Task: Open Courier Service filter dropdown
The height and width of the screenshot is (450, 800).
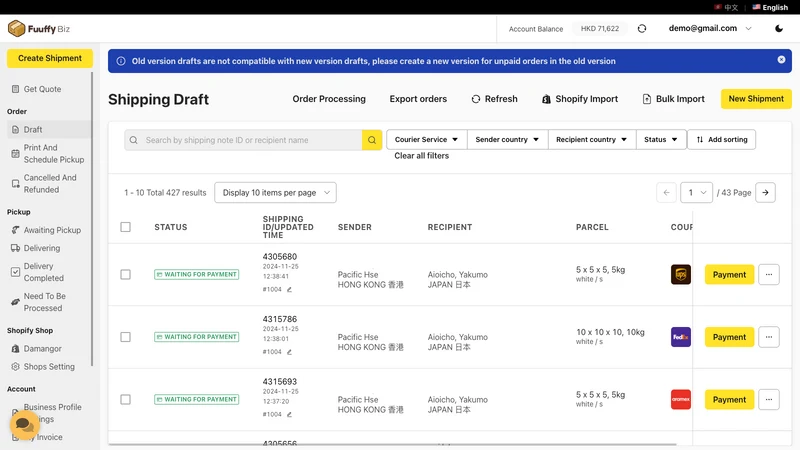Action: coord(427,139)
